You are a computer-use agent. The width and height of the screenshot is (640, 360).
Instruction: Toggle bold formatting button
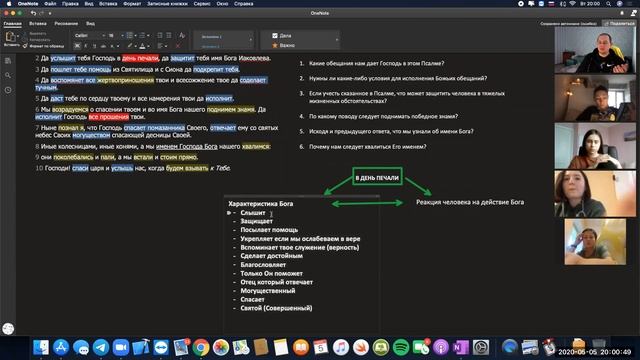click(77, 46)
